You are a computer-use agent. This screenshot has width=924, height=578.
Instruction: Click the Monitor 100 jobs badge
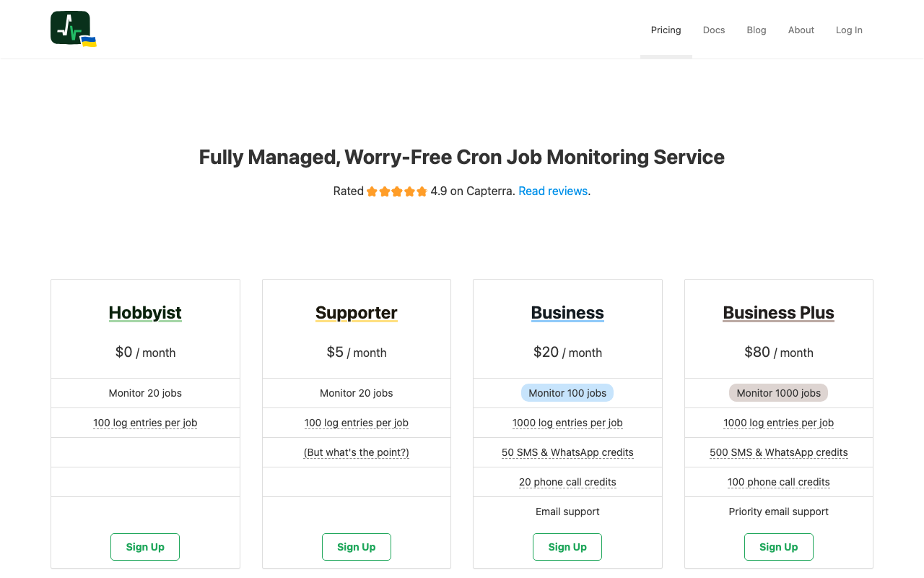pyautogui.click(x=567, y=393)
